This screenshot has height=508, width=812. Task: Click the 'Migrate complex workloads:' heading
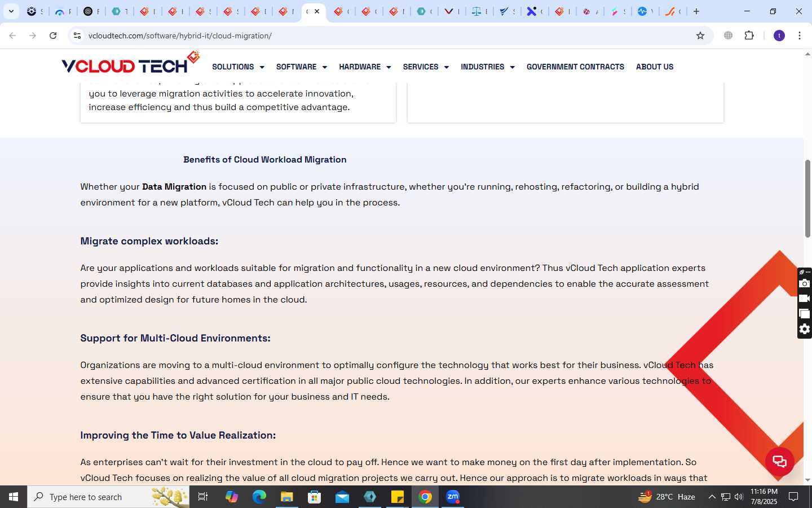pyautogui.click(x=149, y=241)
